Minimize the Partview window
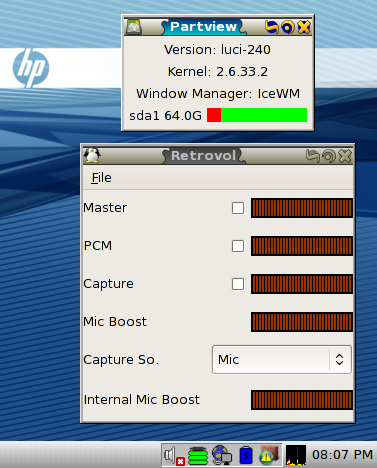 pyautogui.click(x=272, y=27)
